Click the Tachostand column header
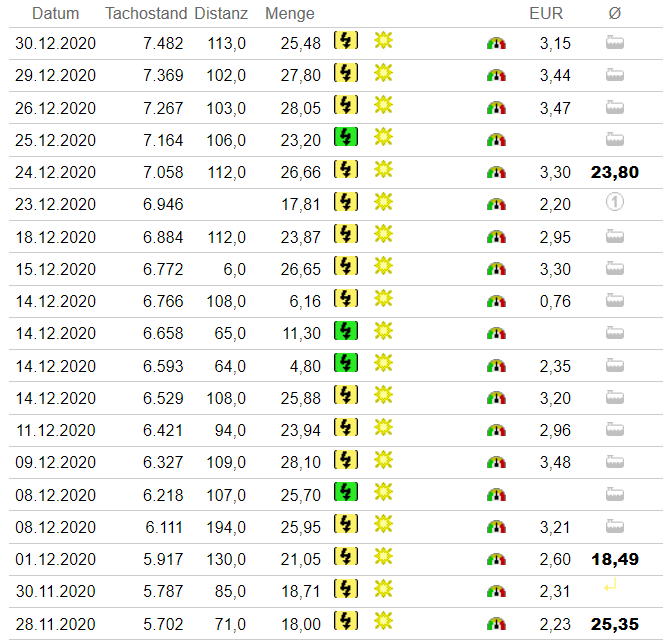Image resolution: width=663 pixels, height=640 pixels. pos(146,13)
